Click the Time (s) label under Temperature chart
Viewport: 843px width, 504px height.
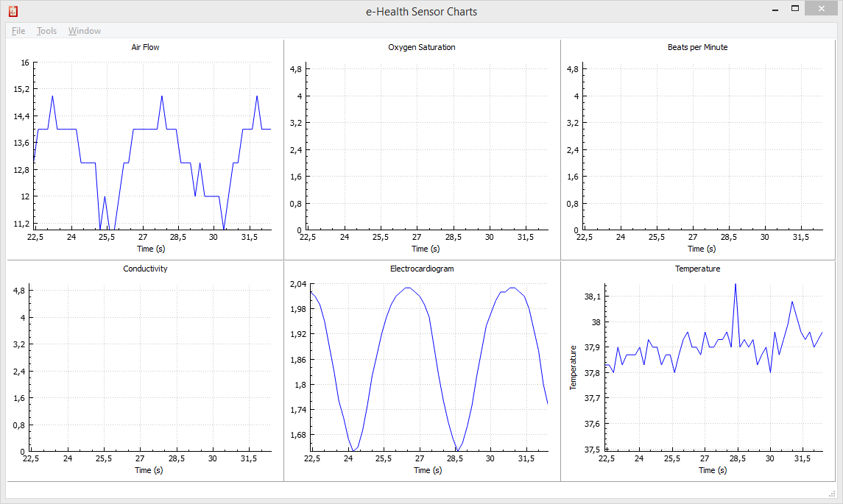point(713,470)
